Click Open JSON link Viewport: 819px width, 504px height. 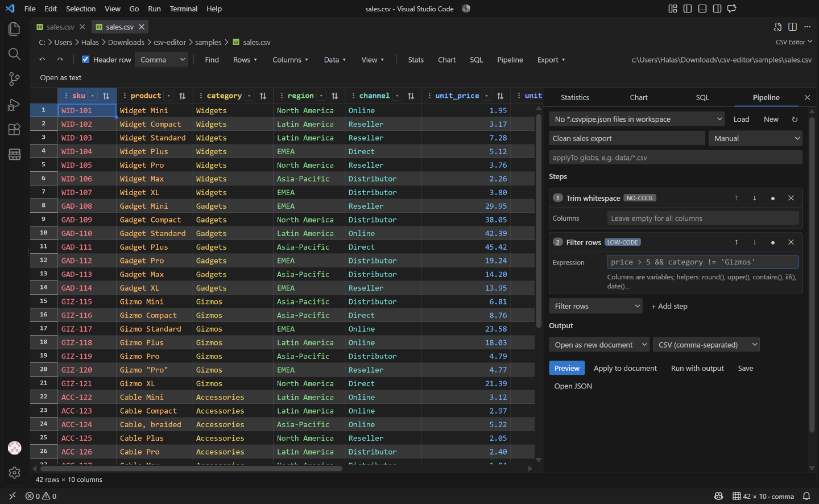[x=573, y=386]
